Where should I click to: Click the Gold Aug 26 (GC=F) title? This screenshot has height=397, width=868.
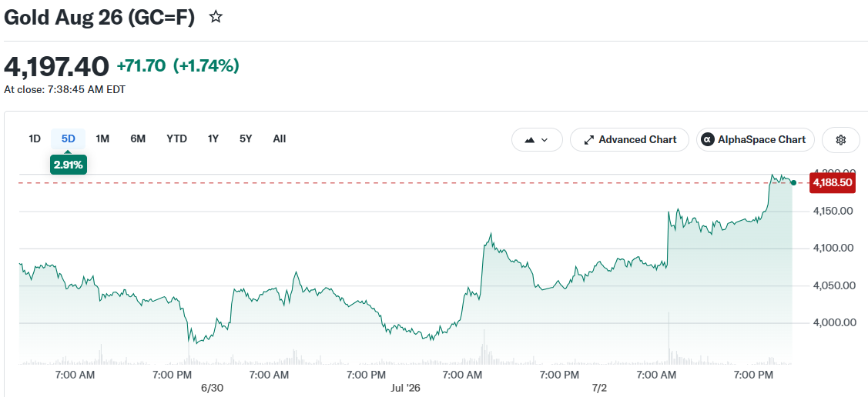click(x=99, y=18)
